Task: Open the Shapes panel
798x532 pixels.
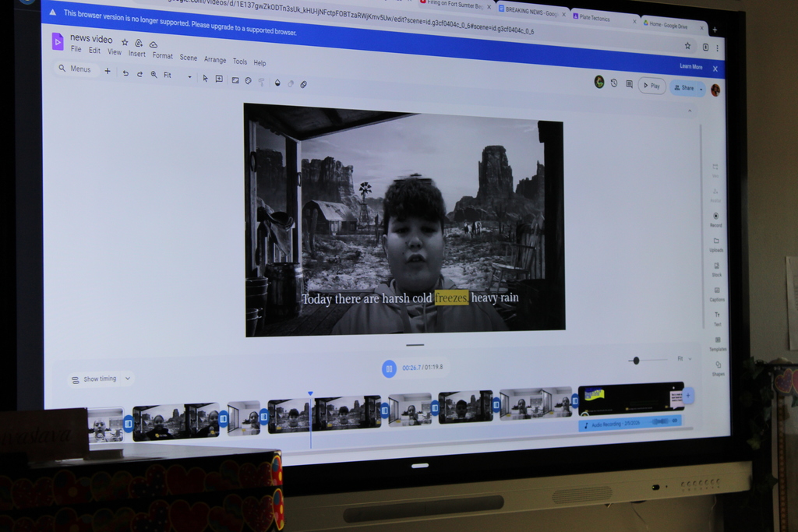Action: pos(718,365)
